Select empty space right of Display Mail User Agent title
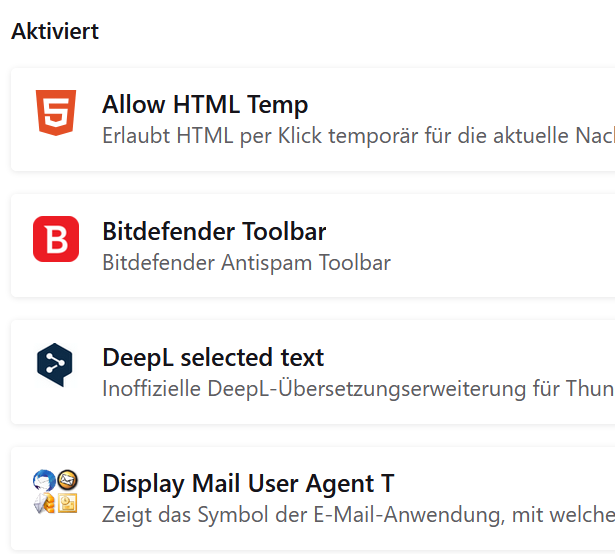The image size is (615, 554). [x=506, y=483]
